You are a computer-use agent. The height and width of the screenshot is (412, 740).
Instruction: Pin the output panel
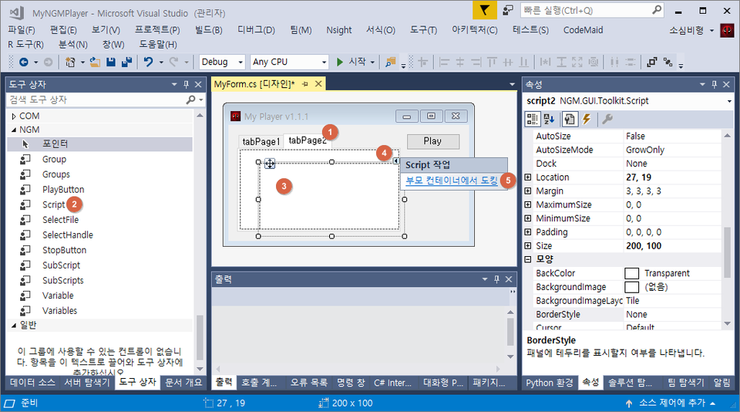pyautogui.click(x=496, y=279)
